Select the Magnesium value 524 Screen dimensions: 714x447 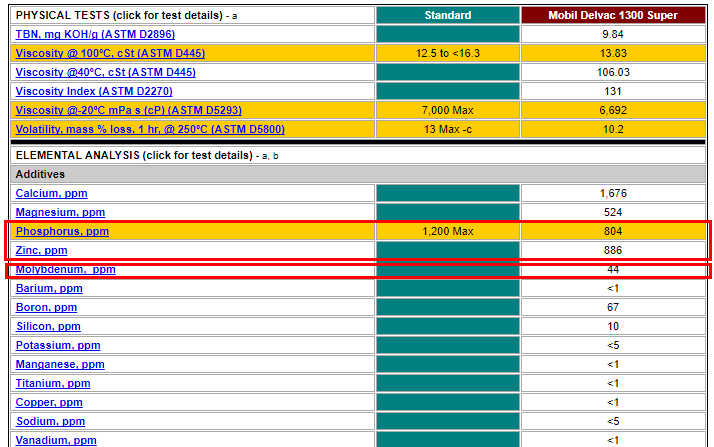click(613, 212)
